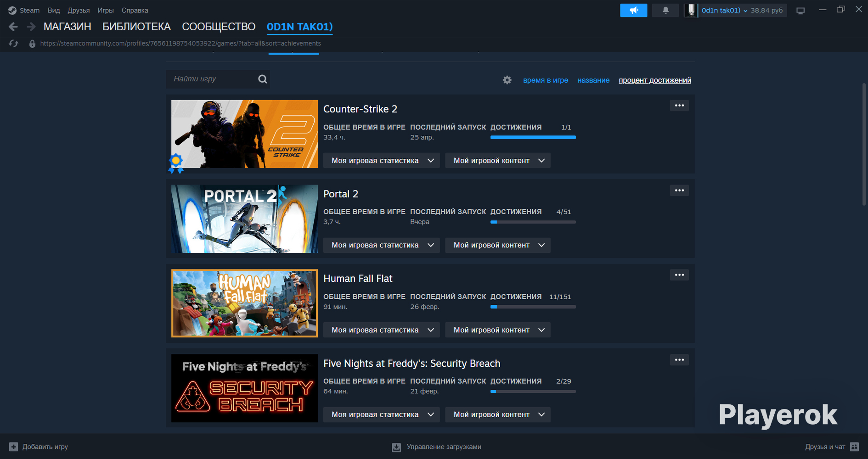This screenshot has width=868, height=459.
Task: Click the FNAF Security Breach cover thumbnail
Action: tap(244, 388)
